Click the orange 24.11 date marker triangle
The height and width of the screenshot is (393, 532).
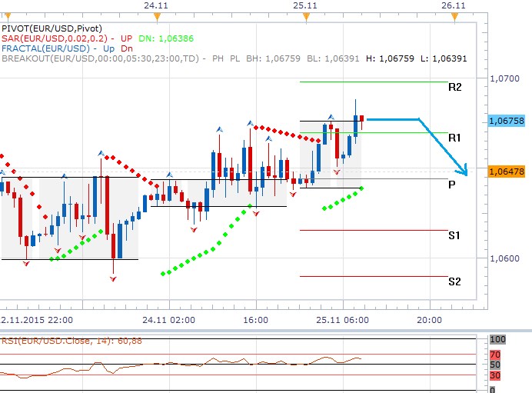click(x=158, y=16)
